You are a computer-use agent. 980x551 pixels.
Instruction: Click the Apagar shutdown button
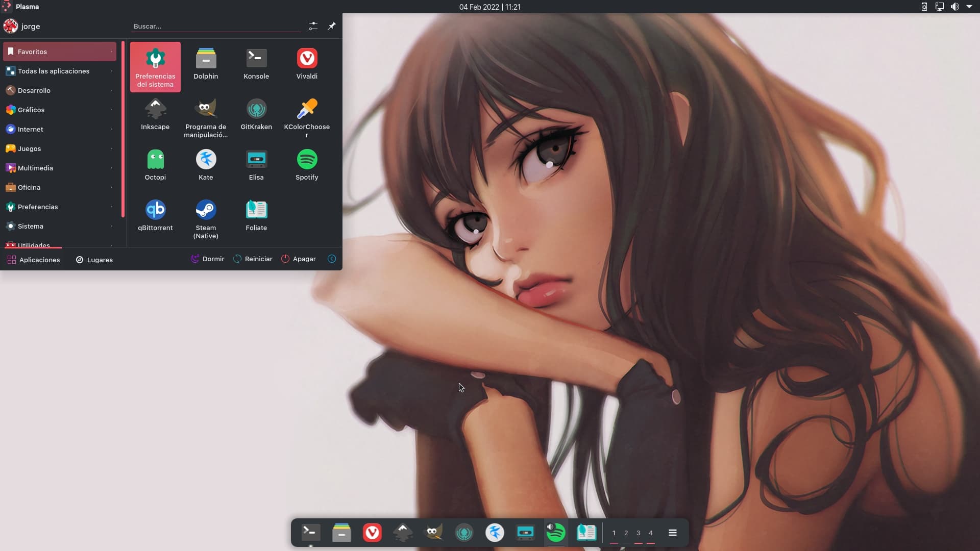(299, 259)
